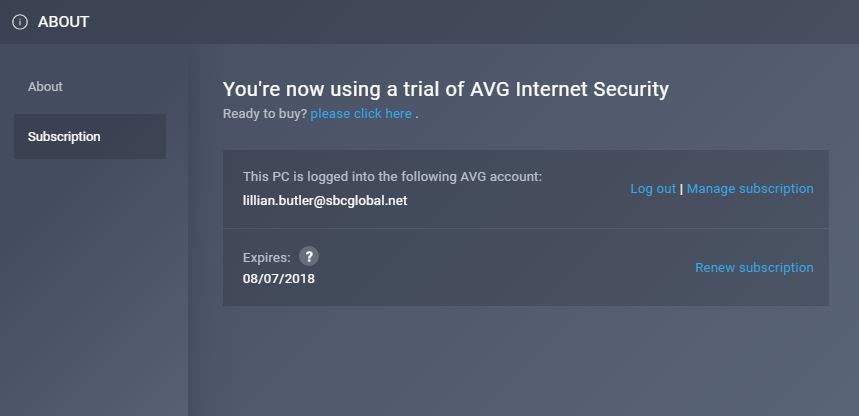Click the Renew subscription link
The image size is (859, 416).
click(754, 268)
